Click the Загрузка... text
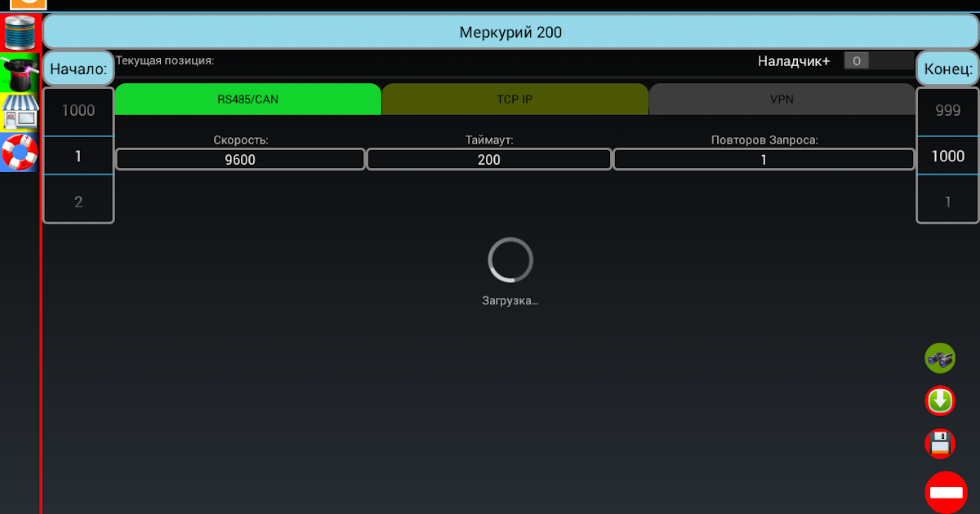 pyautogui.click(x=510, y=300)
